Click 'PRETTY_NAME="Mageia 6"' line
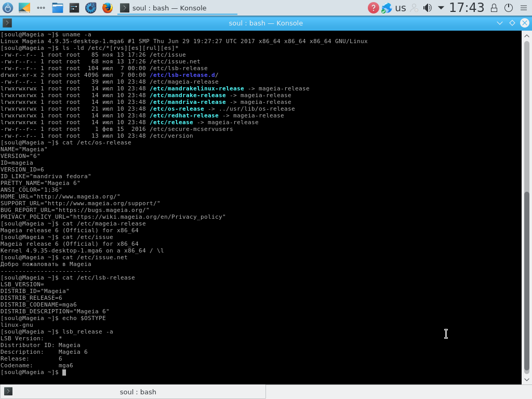Image resolution: width=532 pixels, height=399 pixels. 41,183
